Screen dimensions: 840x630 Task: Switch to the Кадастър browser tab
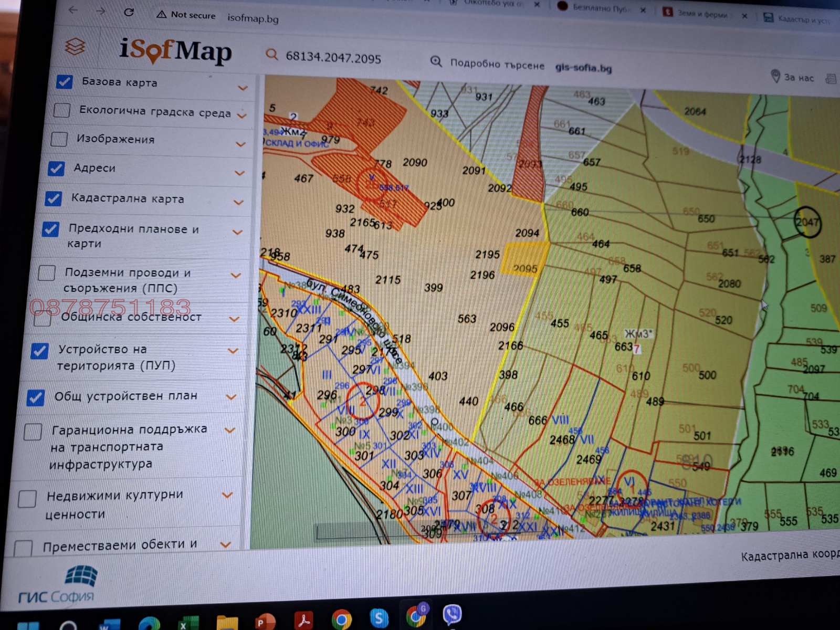tap(798, 19)
